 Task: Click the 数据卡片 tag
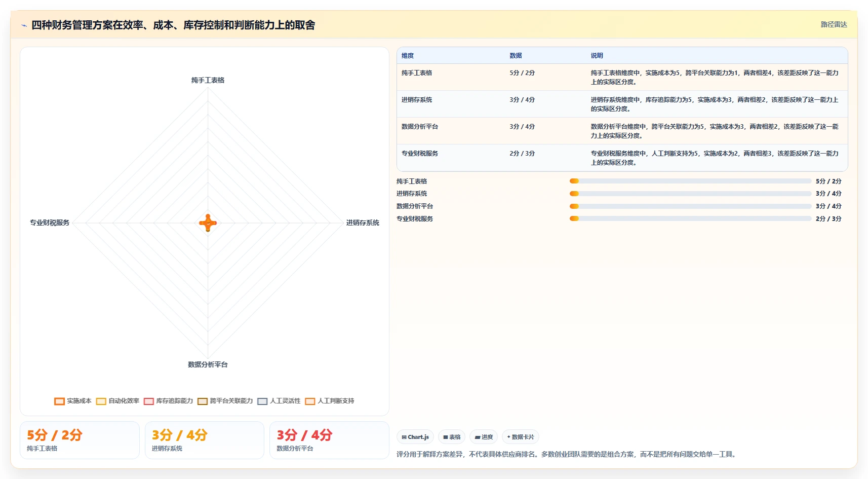[x=521, y=437]
